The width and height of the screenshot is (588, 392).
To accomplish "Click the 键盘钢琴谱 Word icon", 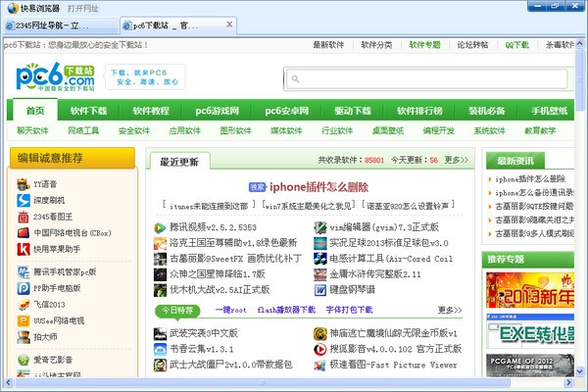I will (320, 290).
